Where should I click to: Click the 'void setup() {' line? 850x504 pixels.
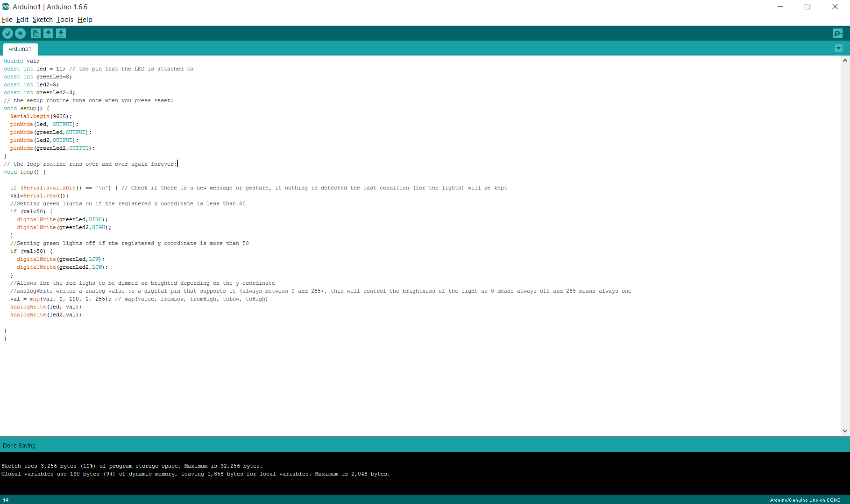27,108
